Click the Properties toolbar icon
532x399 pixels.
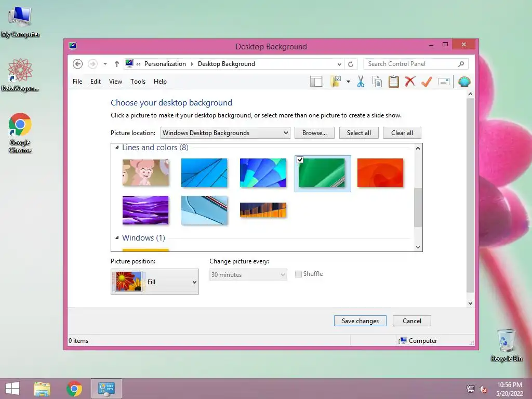(444, 82)
